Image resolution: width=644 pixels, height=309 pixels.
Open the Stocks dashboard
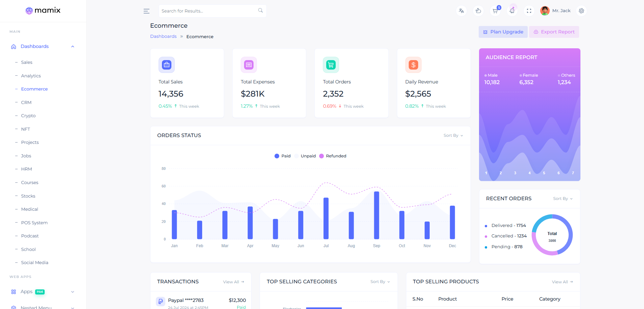[x=28, y=196]
